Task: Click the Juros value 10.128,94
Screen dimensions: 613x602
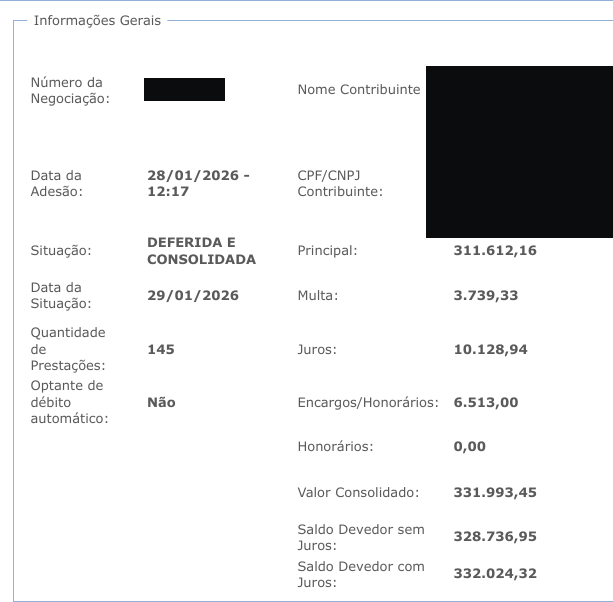Action: point(490,349)
